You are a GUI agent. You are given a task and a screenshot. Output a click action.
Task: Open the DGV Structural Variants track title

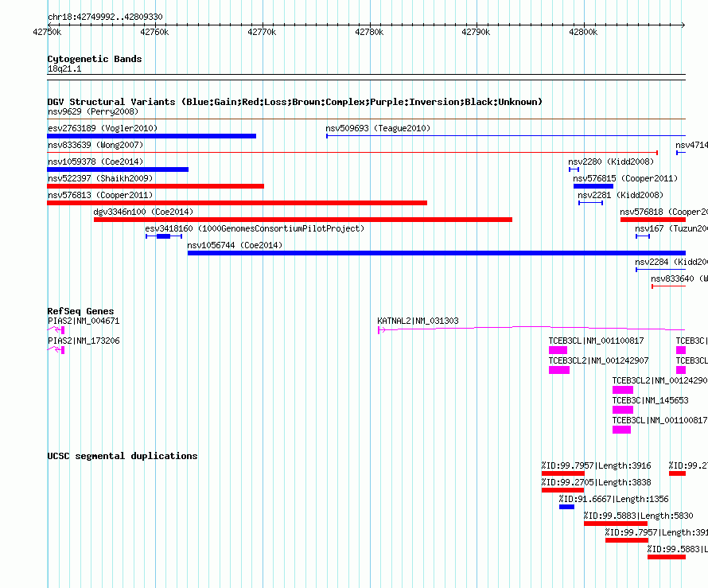click(x=295, y=102)
